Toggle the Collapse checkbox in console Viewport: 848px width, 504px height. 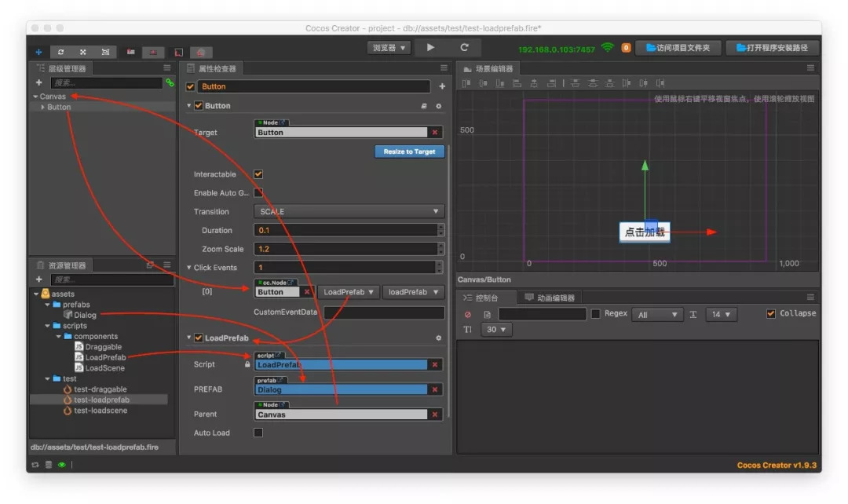click(x=771, y=314)
